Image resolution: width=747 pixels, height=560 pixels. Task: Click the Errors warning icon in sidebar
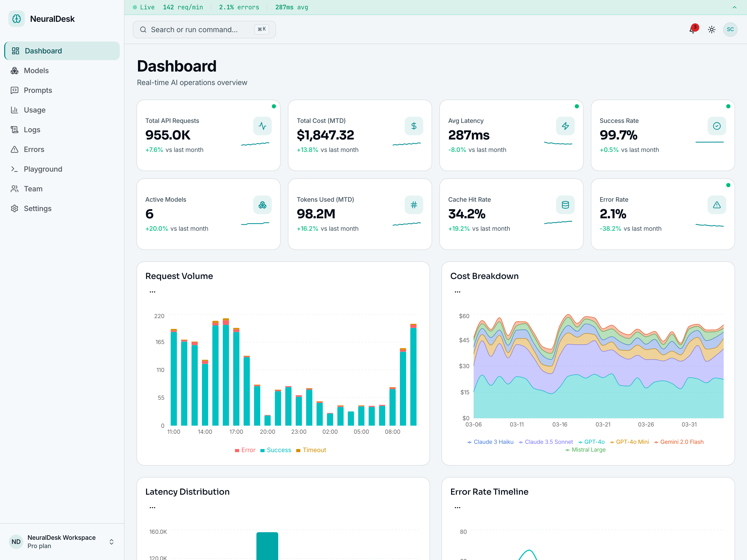[x=15, y=149]
